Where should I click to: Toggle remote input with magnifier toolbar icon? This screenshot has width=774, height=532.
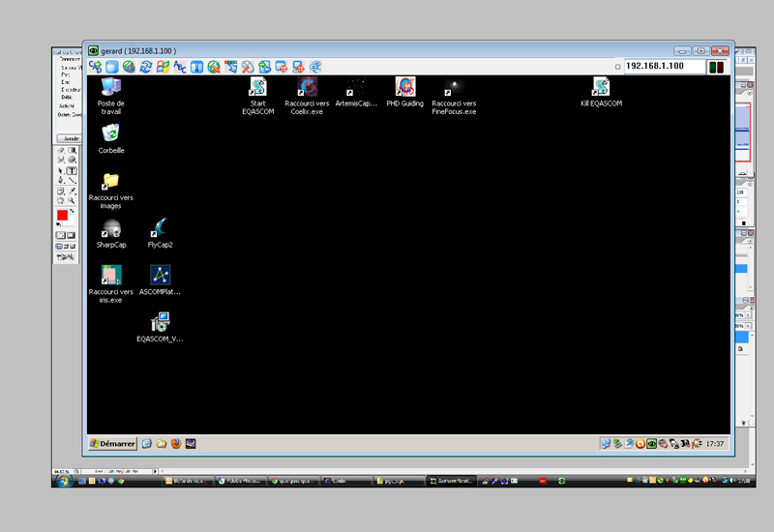(248, 67)
